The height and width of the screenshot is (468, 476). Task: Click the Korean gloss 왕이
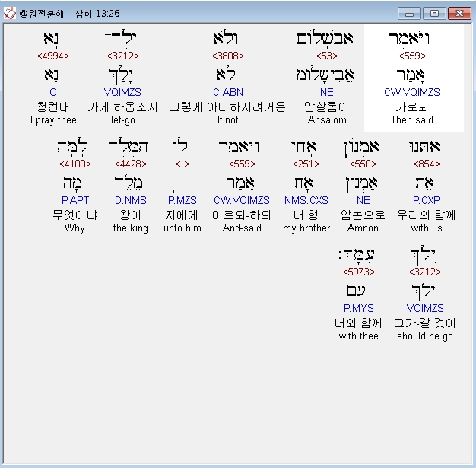click(x=131, y=215)
